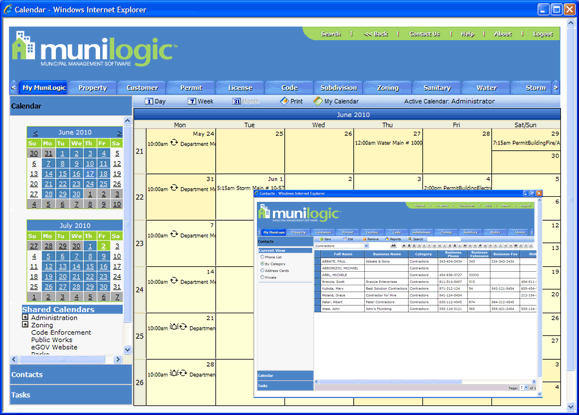Expand Zoning shared calendar node
Screen dimensions: 579x415
(25, 325)
